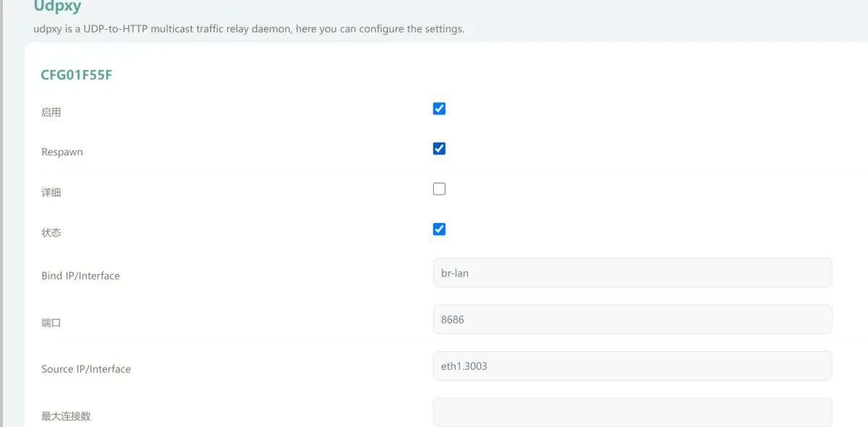Click the 详细 label text

click(51, 193)
